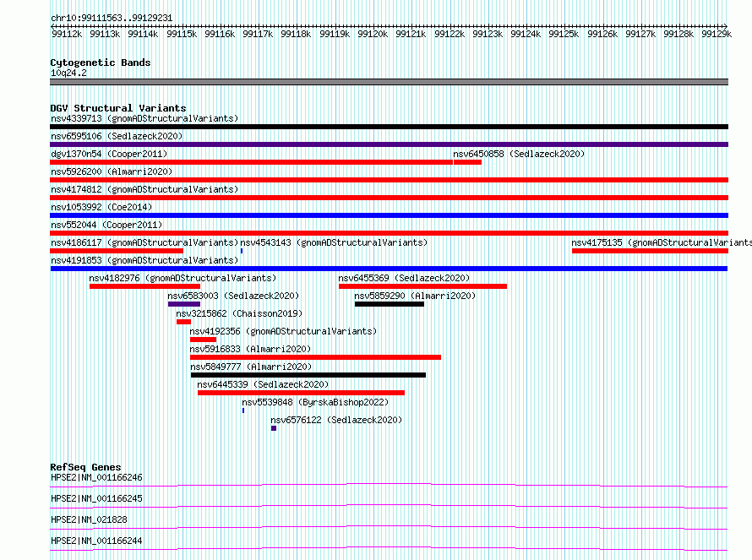Click the blue bar of nsv4191853
The height and width of the screenshot is (560, 752).
pyautogui.click(x=389, y=269)
